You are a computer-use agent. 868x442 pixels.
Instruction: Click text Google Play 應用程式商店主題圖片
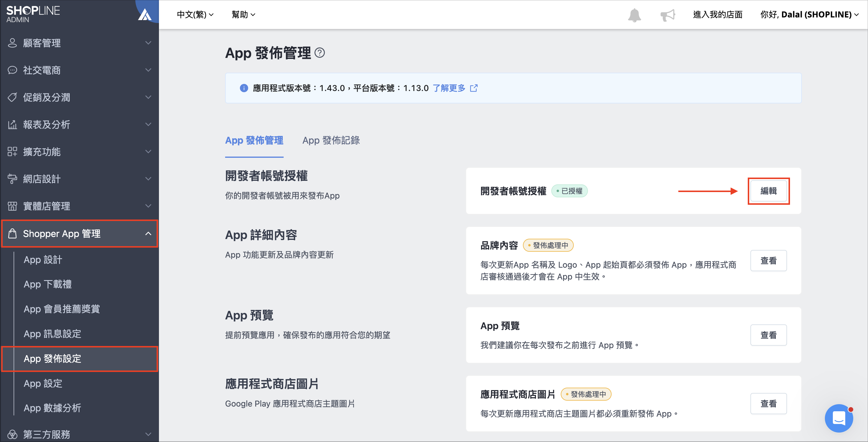pyautogui.click(x=290, y=404)
